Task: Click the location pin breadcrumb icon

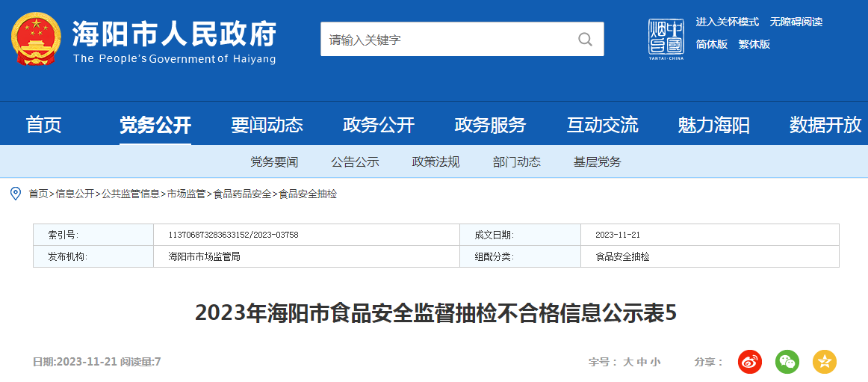Action: click(x=16, y=194)
